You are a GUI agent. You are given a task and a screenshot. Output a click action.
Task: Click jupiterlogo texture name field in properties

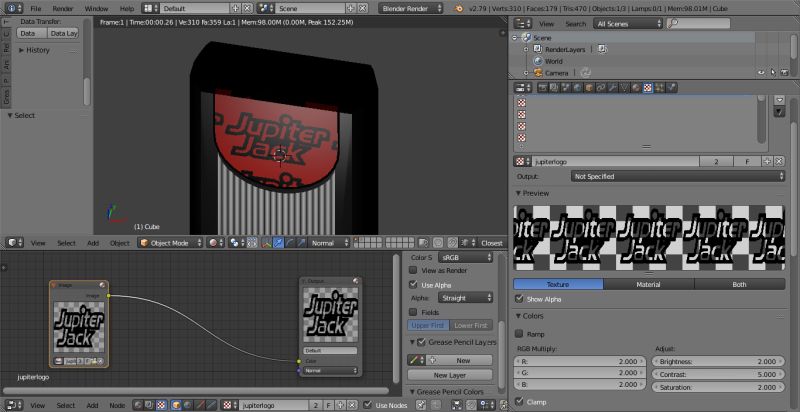616,162
